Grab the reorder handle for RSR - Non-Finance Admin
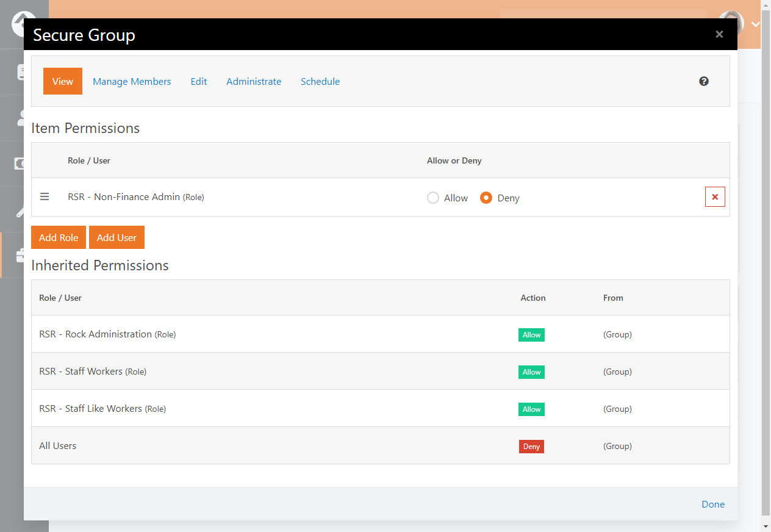 (45, 196)
